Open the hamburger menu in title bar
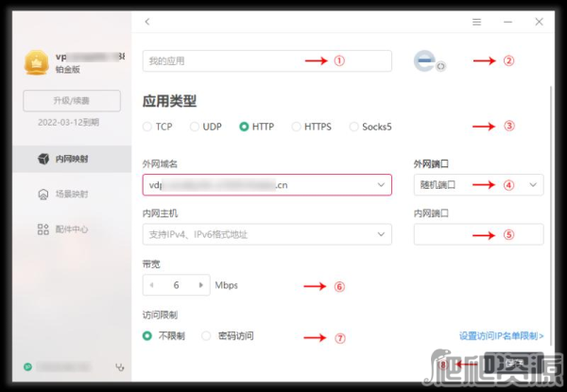This screenshot has width=567, height=392. pos(476,21)
